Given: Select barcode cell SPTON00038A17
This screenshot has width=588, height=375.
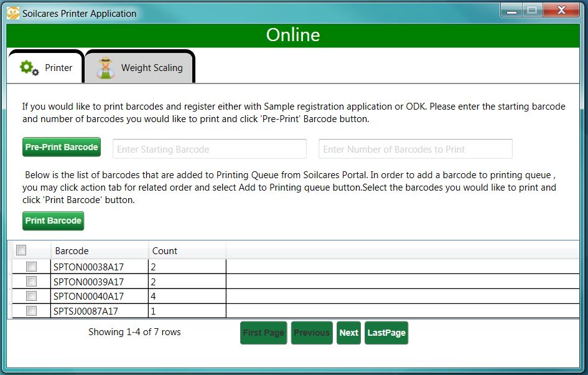Looking at the screenshot, I should [100, 267].
